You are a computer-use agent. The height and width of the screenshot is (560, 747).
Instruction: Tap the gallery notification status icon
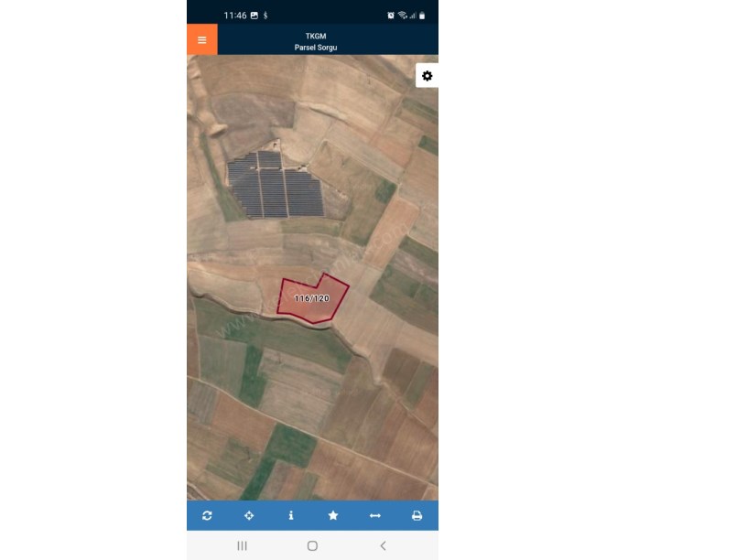[254, 16]
